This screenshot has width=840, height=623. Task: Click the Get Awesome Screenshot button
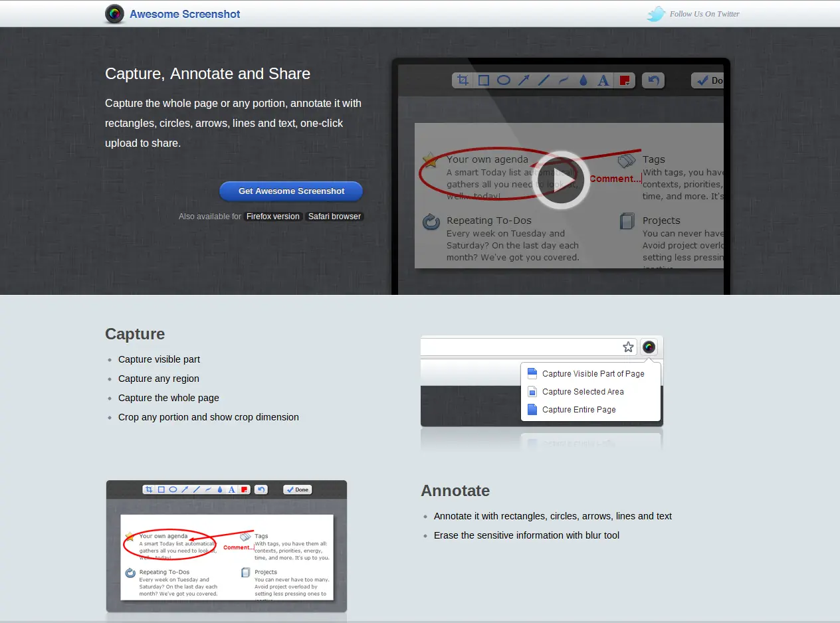pyautogui.click(x=291, y=191)
